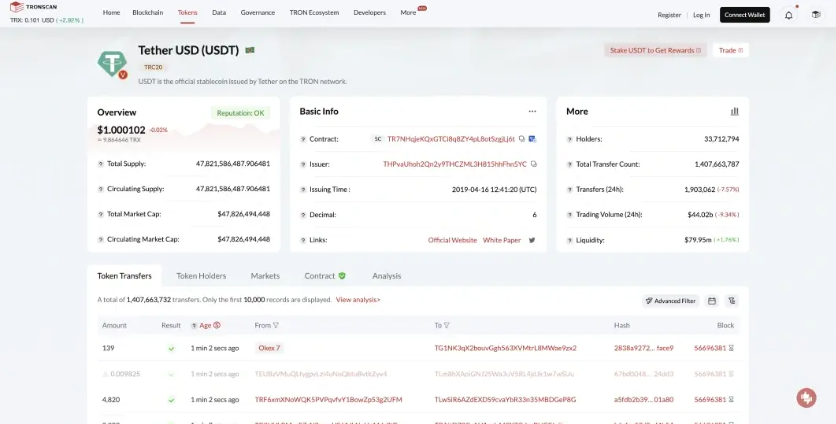Click help icon beside Liquidity

pos(569,241)
